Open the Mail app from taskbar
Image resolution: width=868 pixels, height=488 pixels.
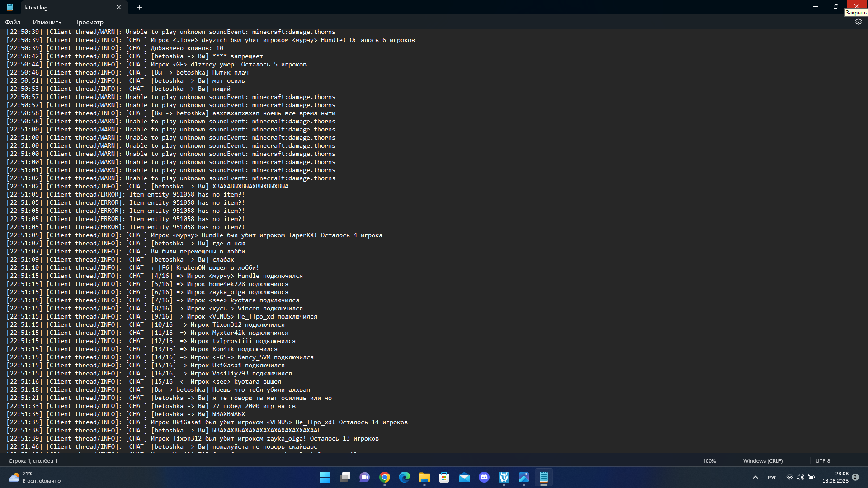coord(464,477)
